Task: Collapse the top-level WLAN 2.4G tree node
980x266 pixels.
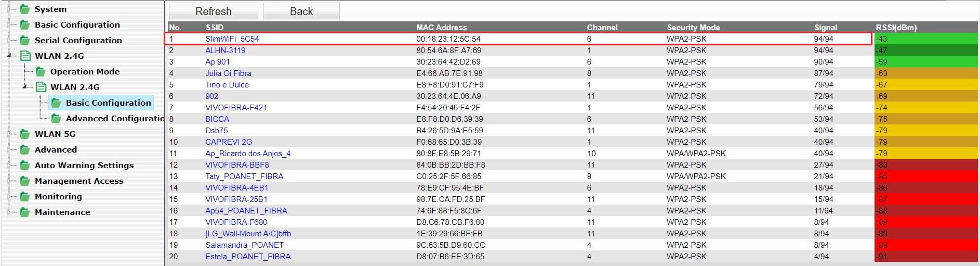Action: [9, 56]
